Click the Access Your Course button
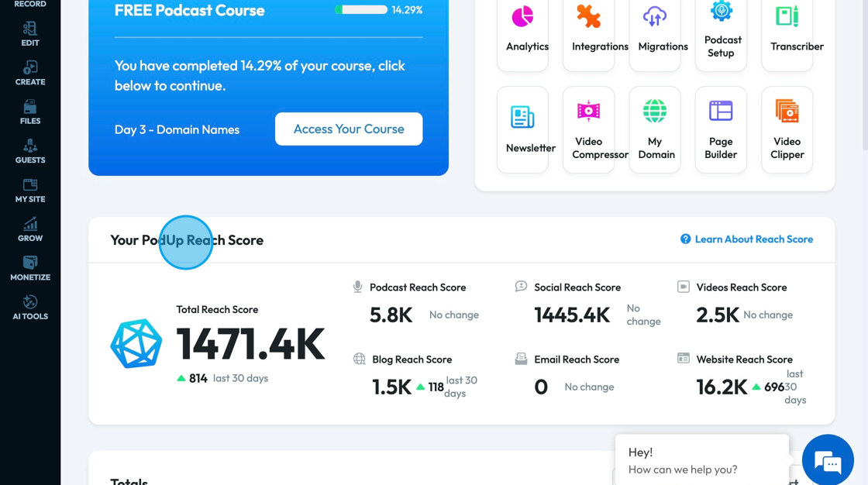Screen dimensions: 868x485 click(349, 129)
